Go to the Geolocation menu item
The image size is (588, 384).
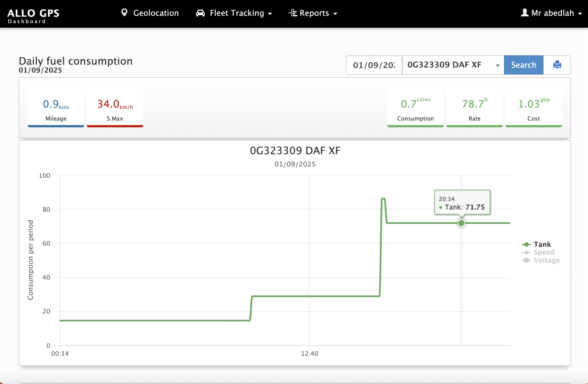pos(156,13)
